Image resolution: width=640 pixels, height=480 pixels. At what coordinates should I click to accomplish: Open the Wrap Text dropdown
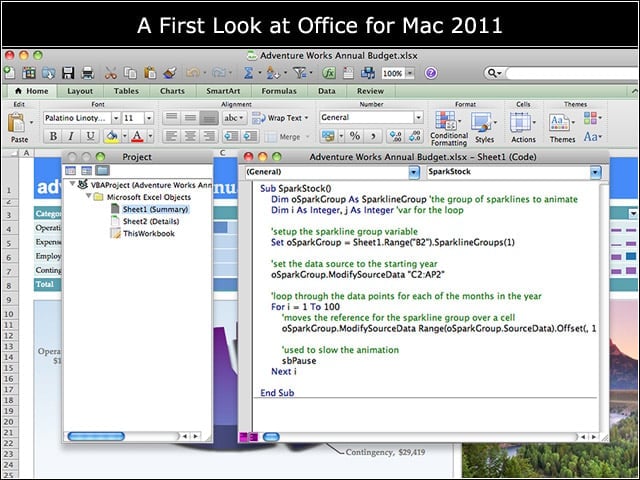pyautogui.click(x=307, y=118)
